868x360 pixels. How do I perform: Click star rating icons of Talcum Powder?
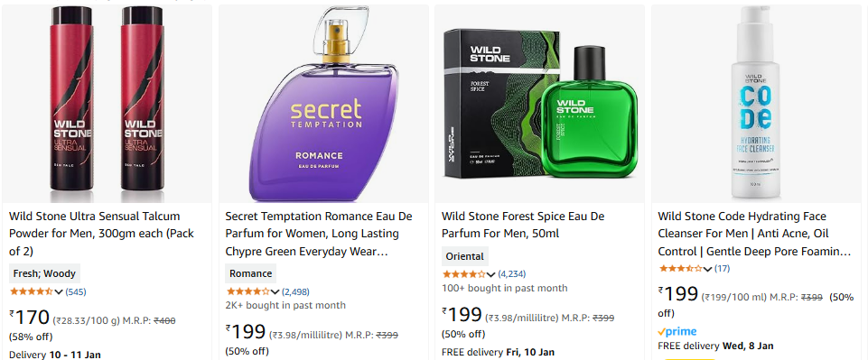tap(32, 291)
